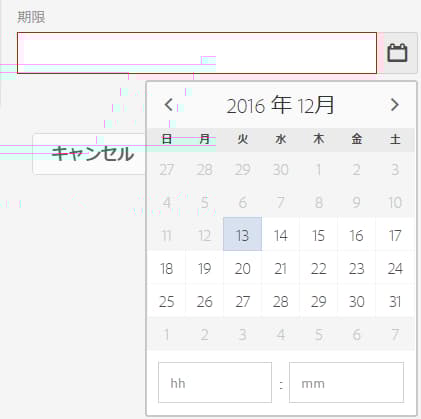This screenshot has height=419, width=421.
Task: Click greyed-out date 8 in calendar
Action: pyautogui.click(x=319, y=201)
